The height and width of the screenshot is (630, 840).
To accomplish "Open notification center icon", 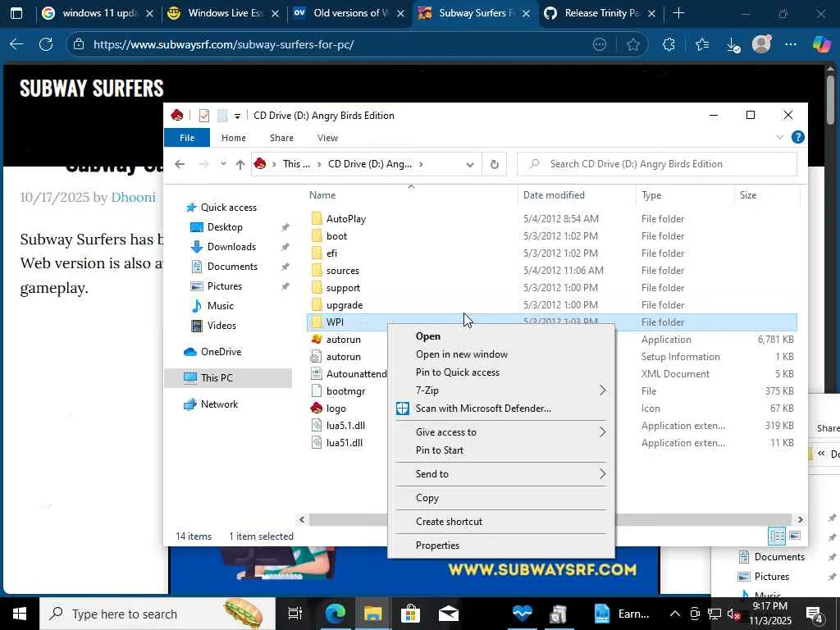I will pos(815,614).
